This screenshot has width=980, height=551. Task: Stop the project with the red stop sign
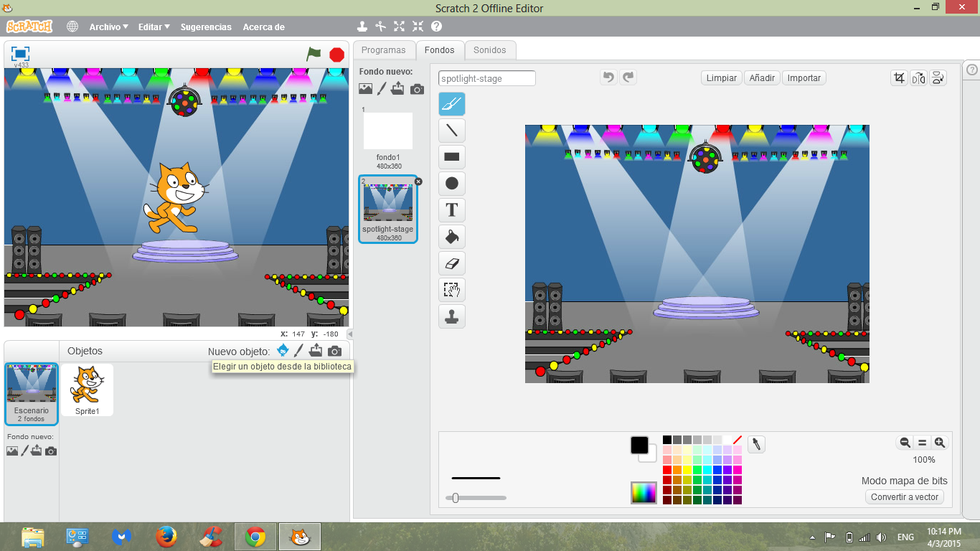[x=336, y=53]
